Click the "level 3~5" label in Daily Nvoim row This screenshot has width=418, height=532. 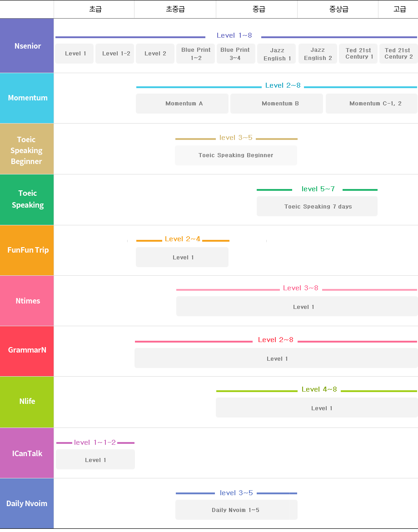pyautogui.click(x=236, y=492)
